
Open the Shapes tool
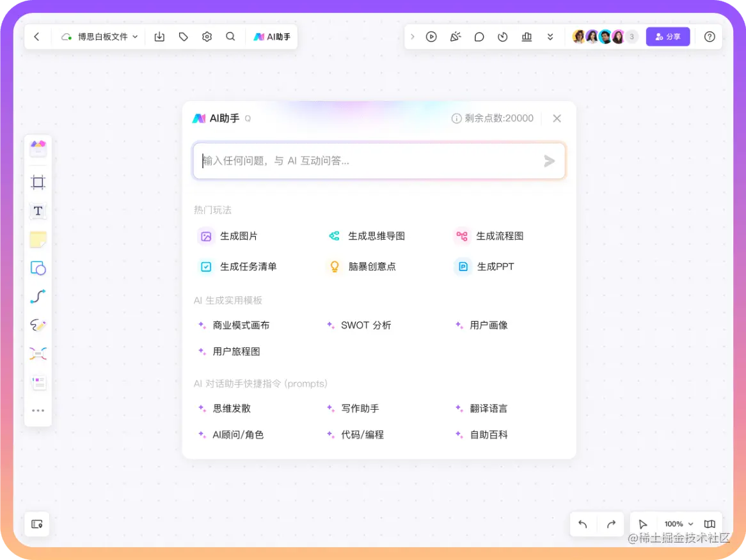click(x=38, y=268)
